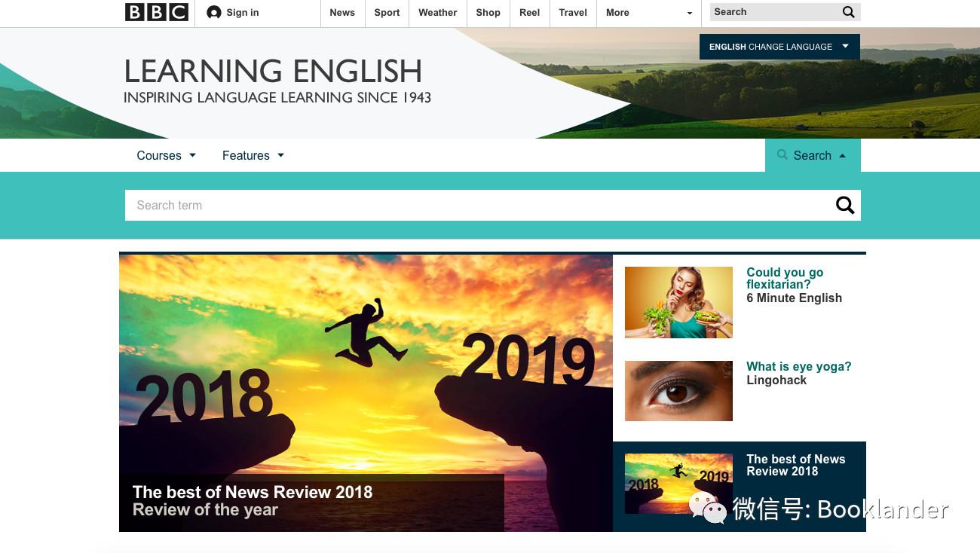Open the Travel section
980x553 pixels.
click(573, 13)
